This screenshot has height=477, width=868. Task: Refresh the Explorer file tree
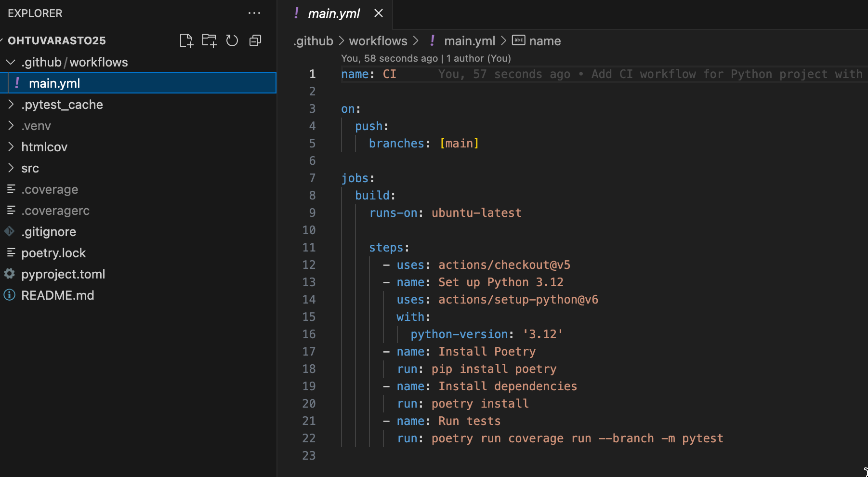[232, 40]
